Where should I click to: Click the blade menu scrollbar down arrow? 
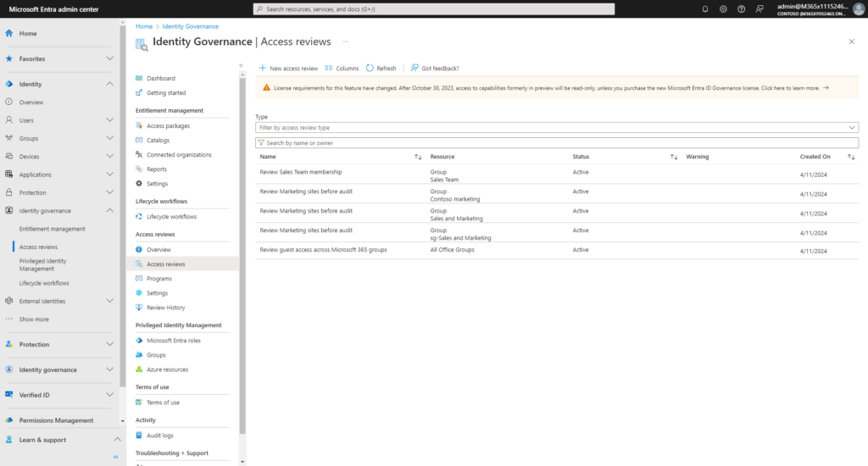click(x=242, y=461)
